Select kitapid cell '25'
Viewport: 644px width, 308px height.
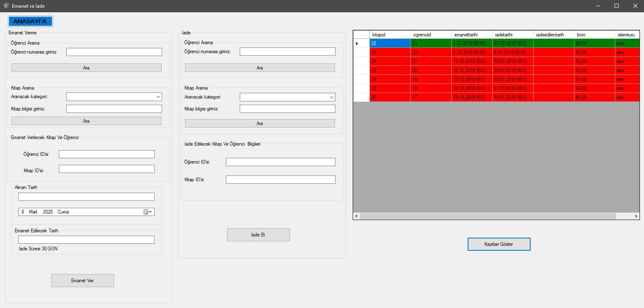[x=390, y=88]
